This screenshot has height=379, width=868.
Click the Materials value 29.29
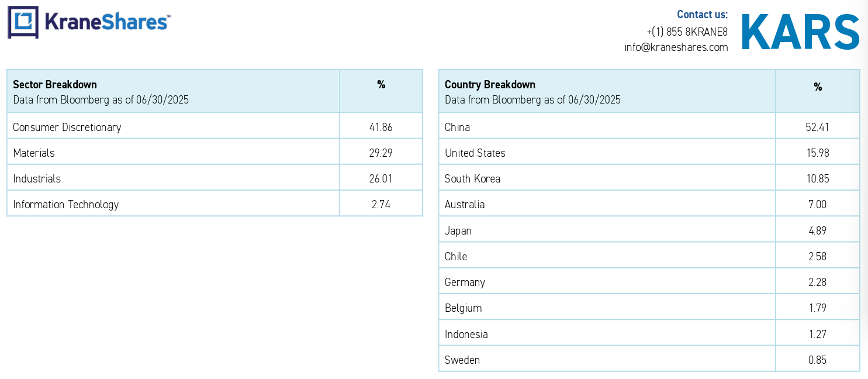(381, 153)
